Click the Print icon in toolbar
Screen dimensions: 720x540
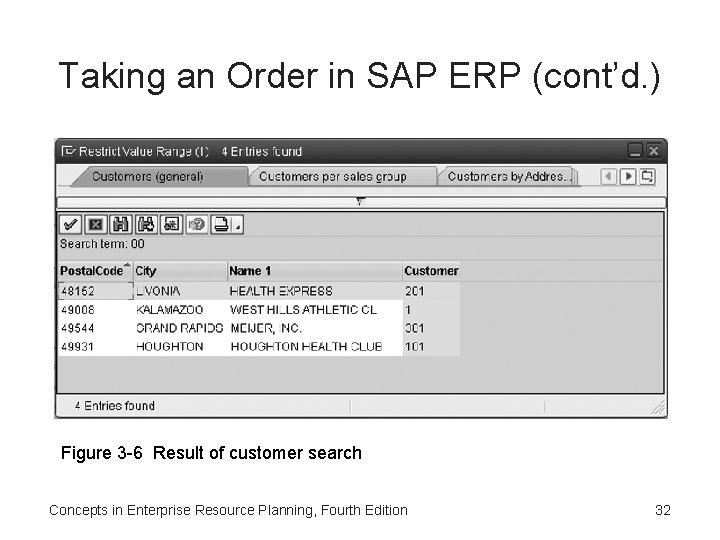tap(221, 225)
